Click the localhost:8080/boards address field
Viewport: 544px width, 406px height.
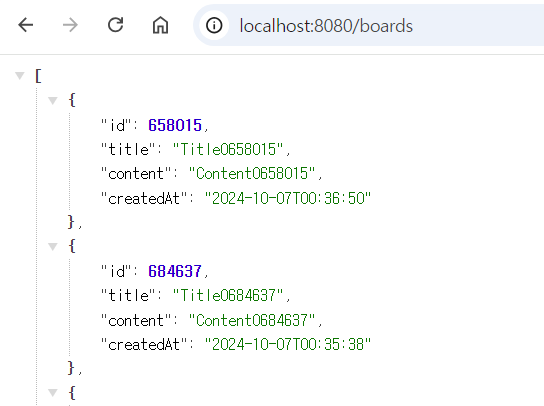[368, 25]
